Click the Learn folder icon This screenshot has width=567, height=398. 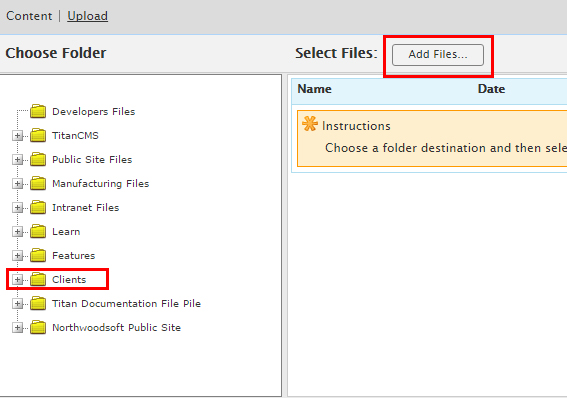pyautogui.click(x=38, y=231)
